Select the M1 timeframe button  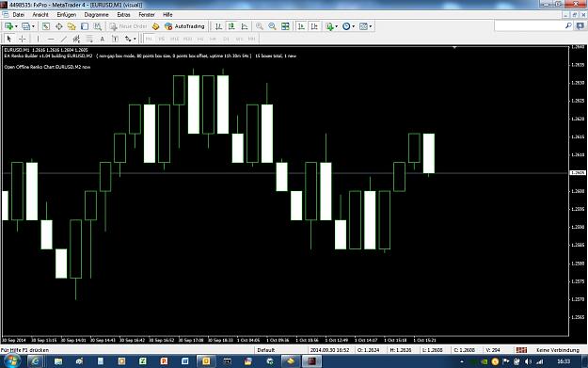coord(149,39)
